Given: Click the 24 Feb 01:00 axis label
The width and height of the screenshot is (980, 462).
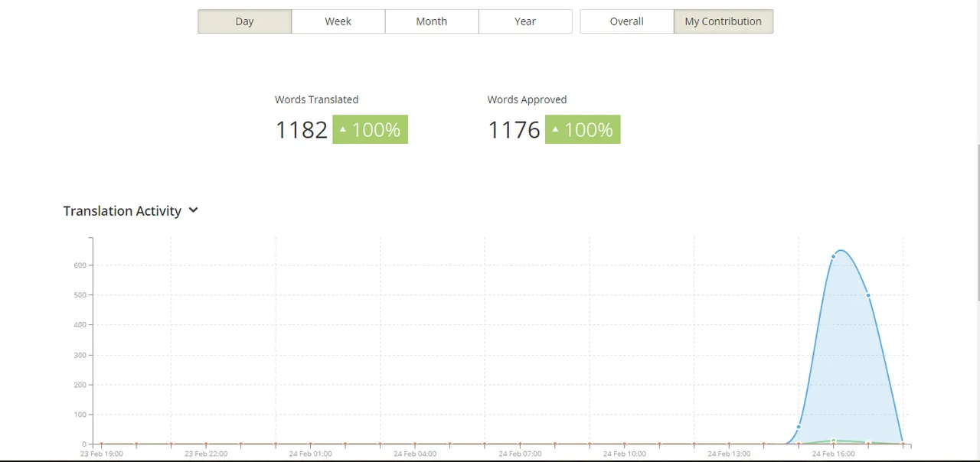Looking at the screenshot, I should (311, 454).
